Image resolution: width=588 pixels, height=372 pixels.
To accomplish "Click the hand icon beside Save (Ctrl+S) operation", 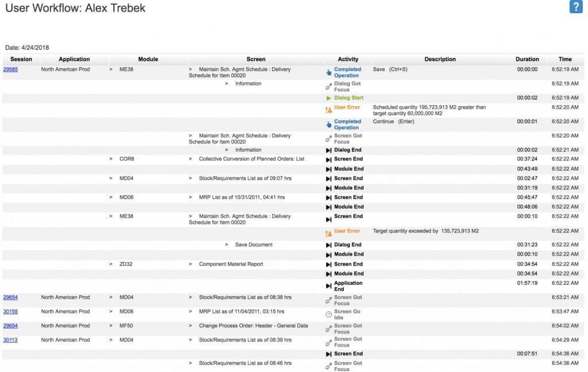I will click(x=328, y=72).
